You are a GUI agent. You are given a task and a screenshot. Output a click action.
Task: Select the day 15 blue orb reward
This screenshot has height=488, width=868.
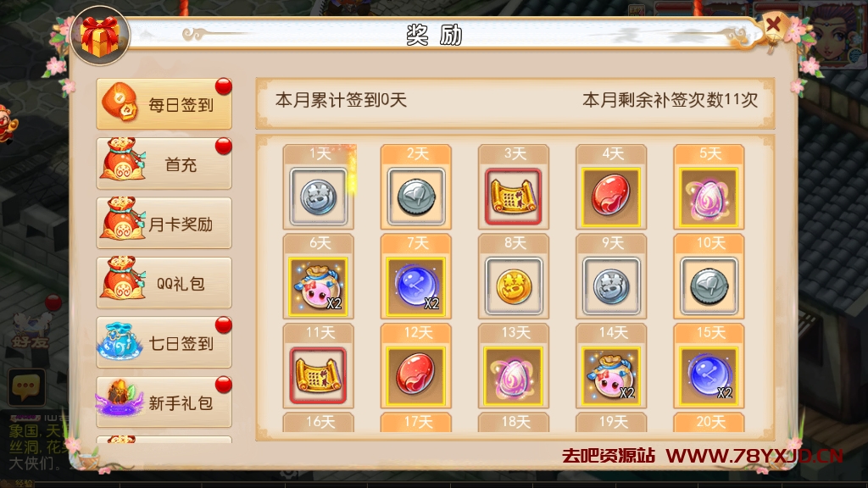click(x=709, y=376)
